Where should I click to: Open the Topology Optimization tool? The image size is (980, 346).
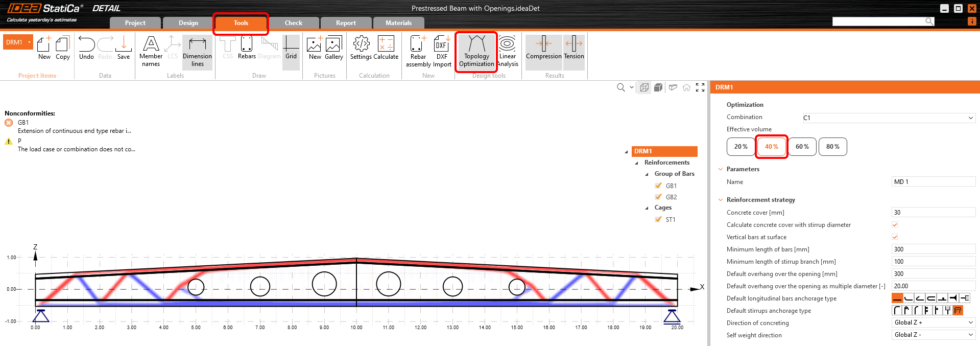tap(476, 52)
